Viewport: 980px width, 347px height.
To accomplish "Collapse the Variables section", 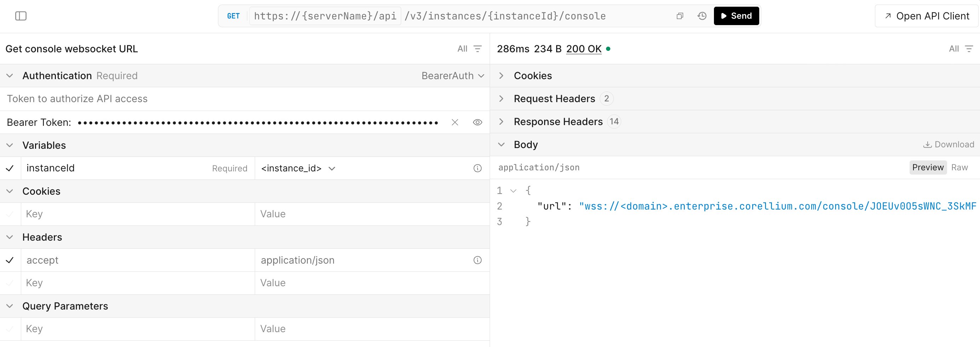I will tap(10, 145).
